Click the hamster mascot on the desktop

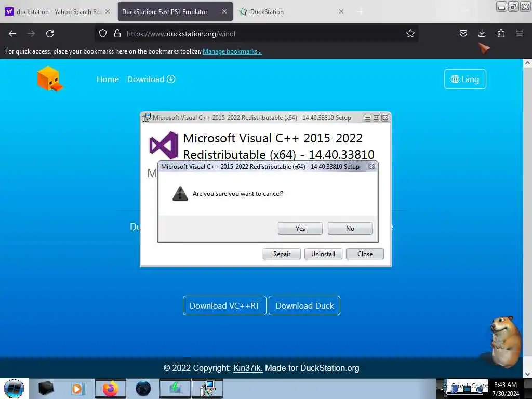pyautogui.click(x=506, y=342)
